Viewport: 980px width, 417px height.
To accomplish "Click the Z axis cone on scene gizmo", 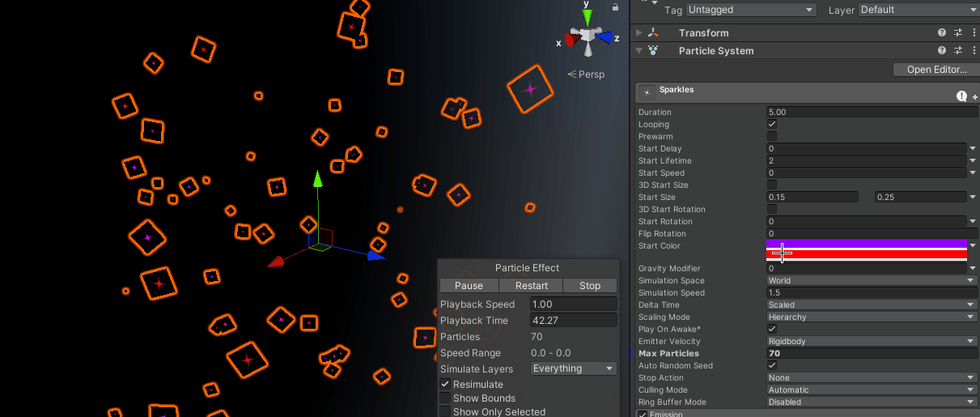I will click(605, 36).
